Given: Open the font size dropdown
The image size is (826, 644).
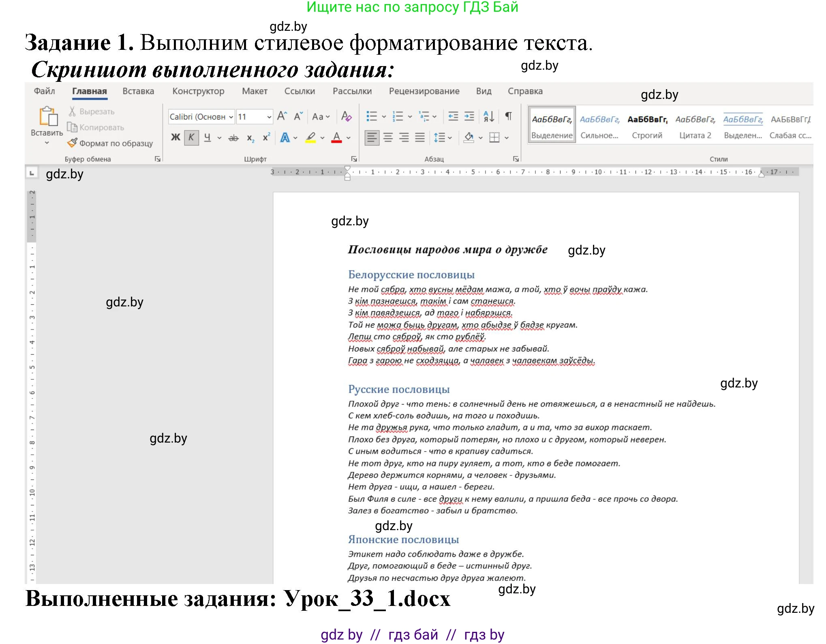Looking at the screenshot, I should [x=269, y=117].
